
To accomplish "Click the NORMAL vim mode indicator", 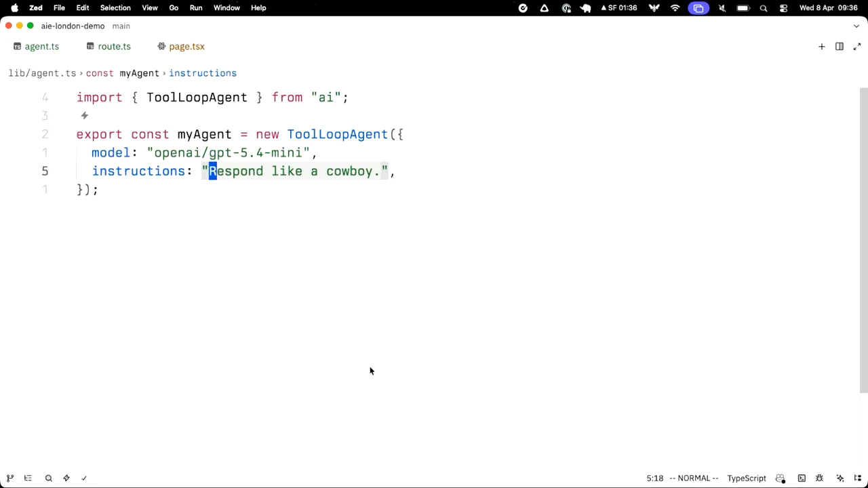I will (694, 478).
